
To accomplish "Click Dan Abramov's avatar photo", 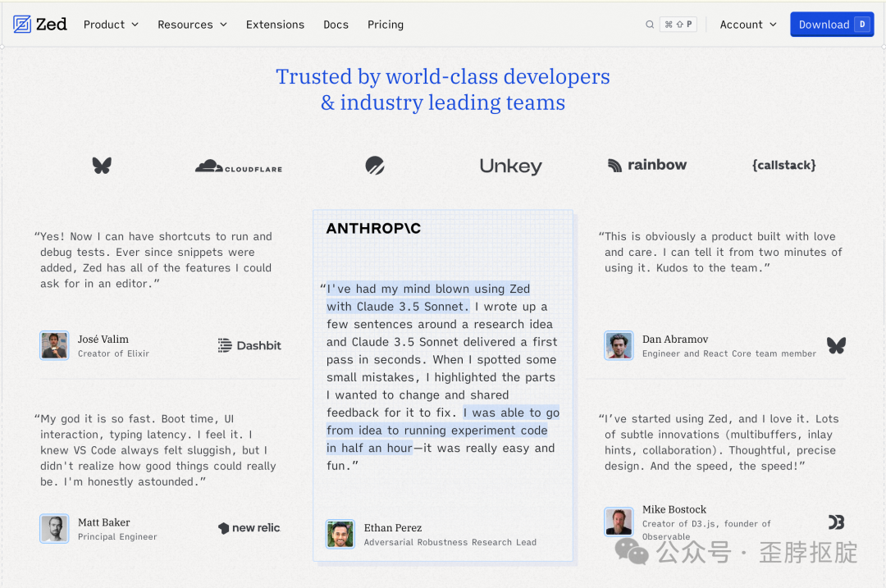I will 619,345.
